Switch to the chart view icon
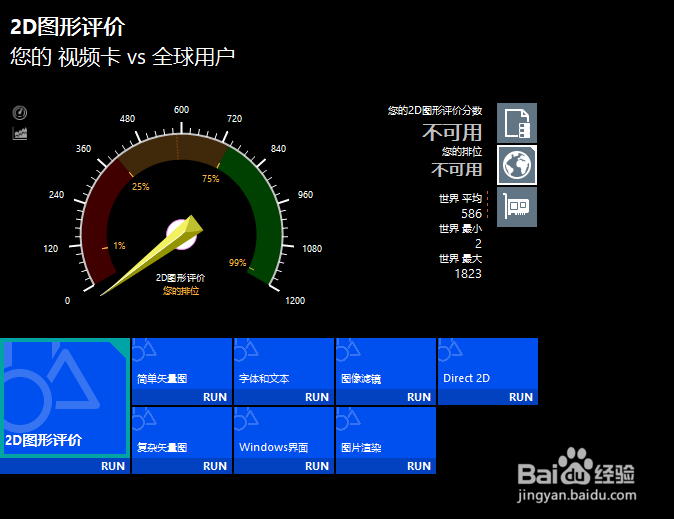This screenshot has width=674, height=519. click(x=19, y=134)
